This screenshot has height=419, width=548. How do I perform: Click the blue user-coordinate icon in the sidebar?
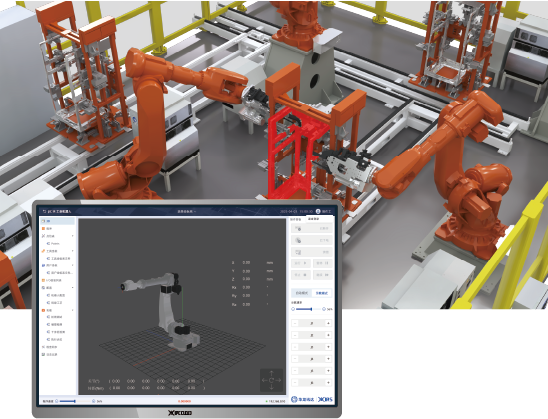click(43, 266)
